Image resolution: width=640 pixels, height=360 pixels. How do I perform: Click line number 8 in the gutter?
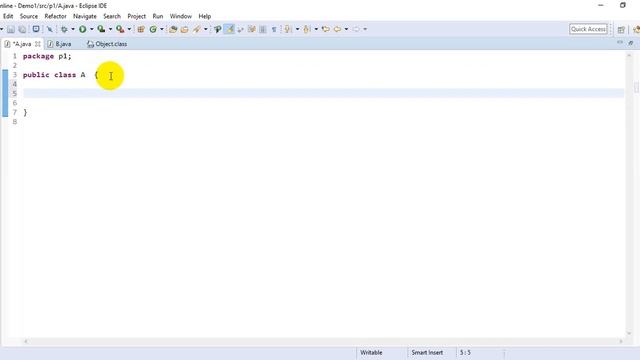[x=15, y=122]
